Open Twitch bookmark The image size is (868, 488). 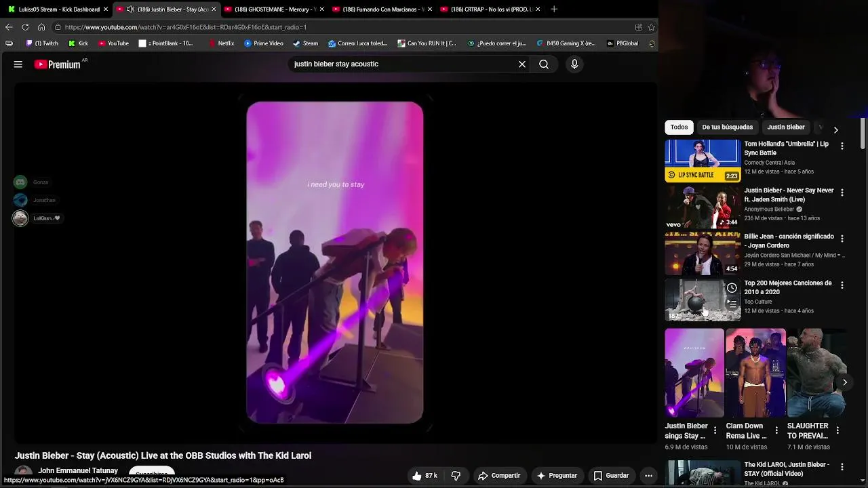pyautogui.click(x=41, y=43)
